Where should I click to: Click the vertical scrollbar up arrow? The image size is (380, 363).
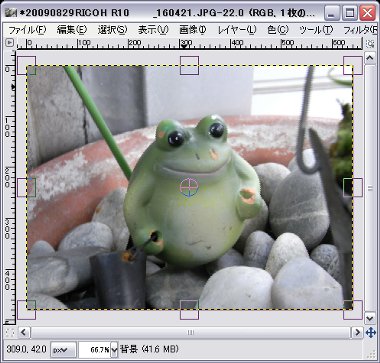370,58
